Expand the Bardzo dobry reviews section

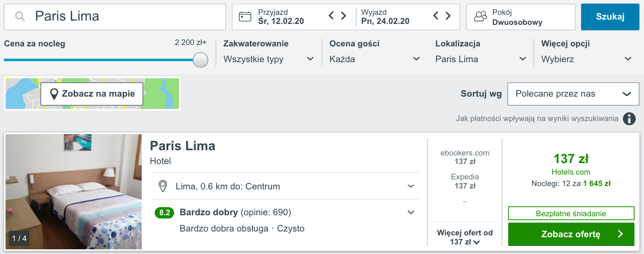[x=411, y=212]
